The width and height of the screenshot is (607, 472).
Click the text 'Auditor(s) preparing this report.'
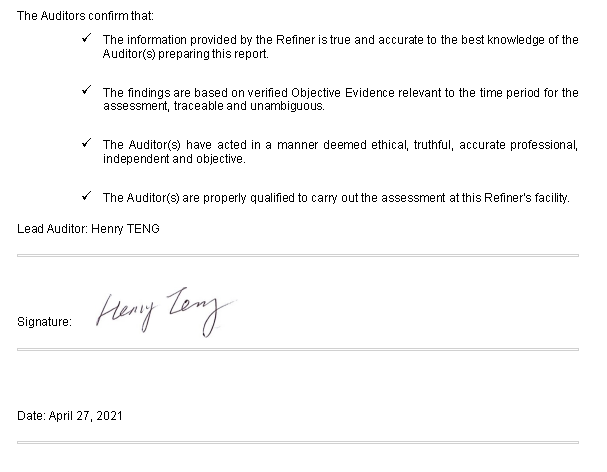pyautogui.click(x=185, y=54)
